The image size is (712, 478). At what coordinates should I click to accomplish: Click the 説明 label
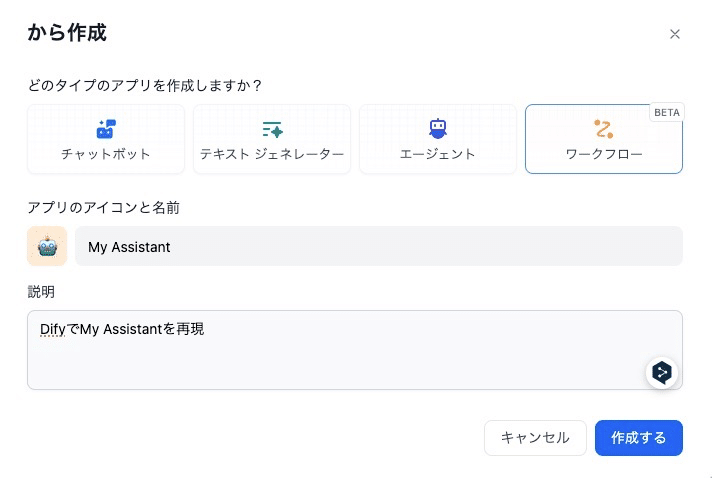(x=41, y=291)
